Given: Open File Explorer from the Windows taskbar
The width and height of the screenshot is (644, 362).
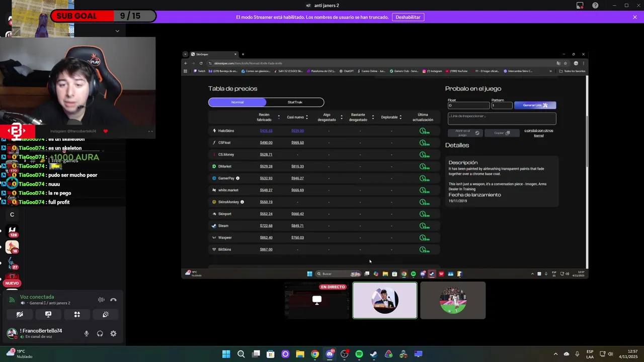Looking at the screenshot, I should (x=300, y=354).
